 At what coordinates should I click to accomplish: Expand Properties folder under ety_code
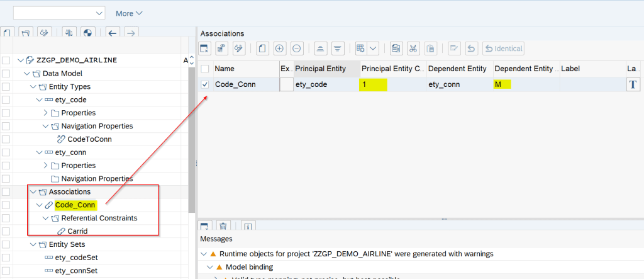point(45,113)
